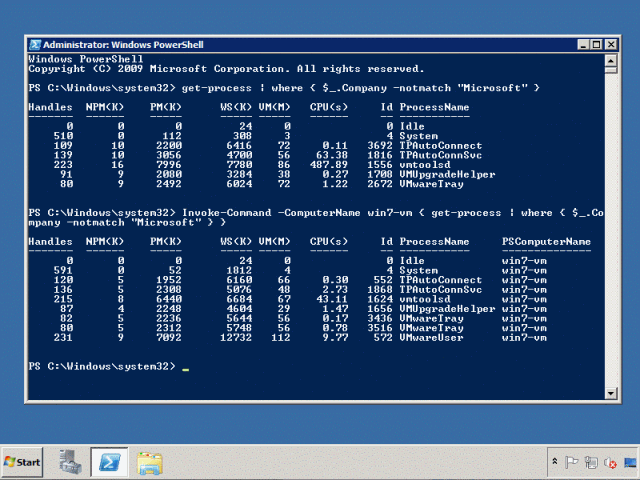Click the first 'get-process' command text
This screenshot has height=480, width=640.
pyautogui.click(x=217, y=88)
